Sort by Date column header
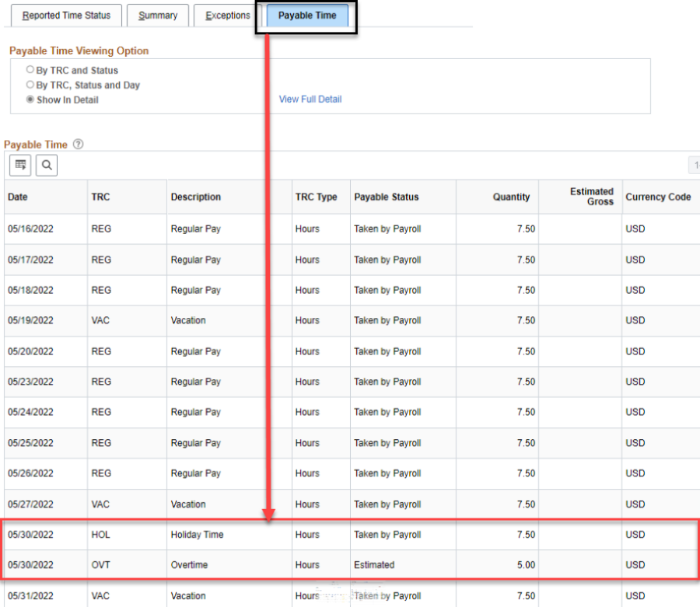Screen dimensions: 700x607 [x=18, y=197]
